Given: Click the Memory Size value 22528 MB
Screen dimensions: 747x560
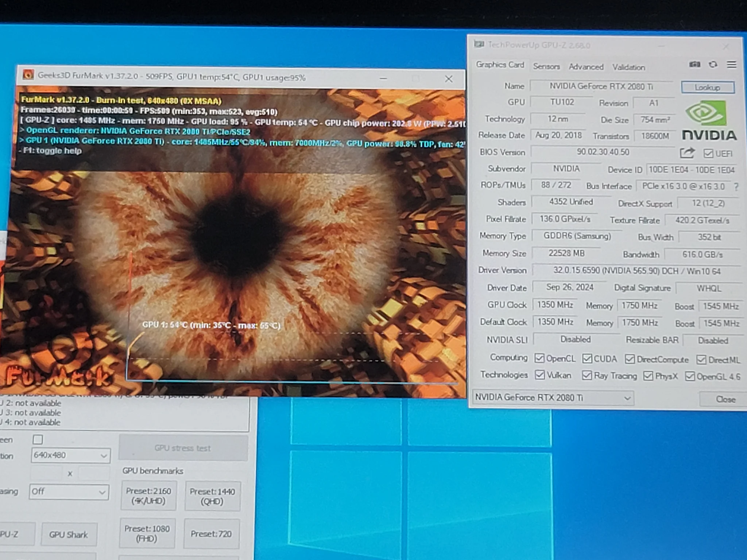Looking at the screenshot, I should pos(566,253).
